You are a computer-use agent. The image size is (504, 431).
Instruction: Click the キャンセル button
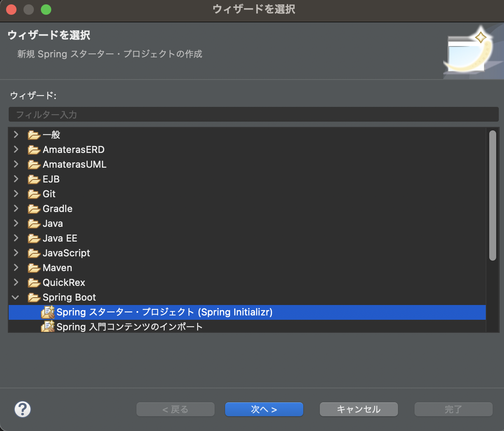(358, 409)
